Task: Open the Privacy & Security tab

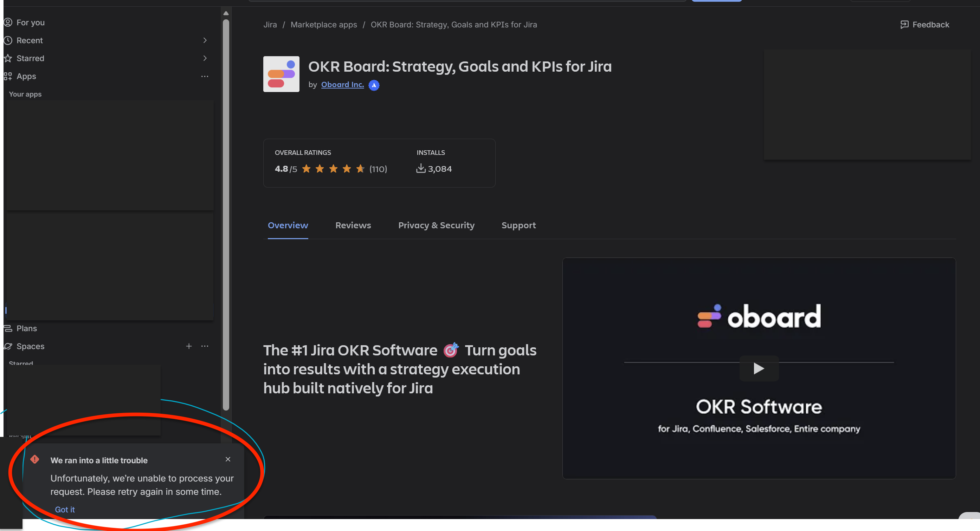Action: click(436, 225)
